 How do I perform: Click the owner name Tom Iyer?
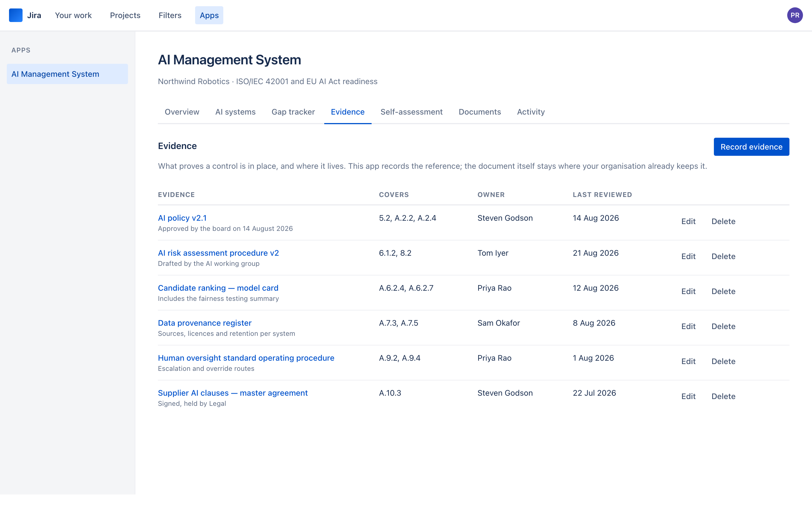pyautogui.click(x=493, y=253)
